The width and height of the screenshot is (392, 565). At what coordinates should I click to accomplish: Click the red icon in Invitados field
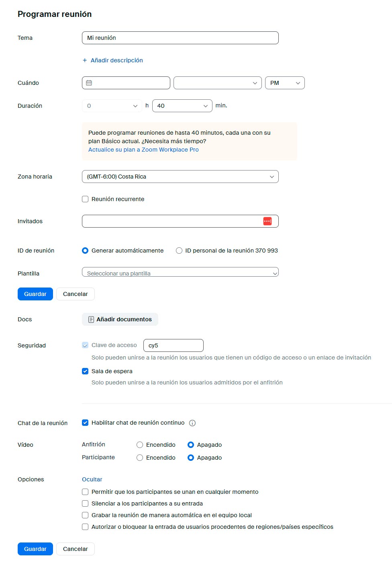tap(267, 221)
